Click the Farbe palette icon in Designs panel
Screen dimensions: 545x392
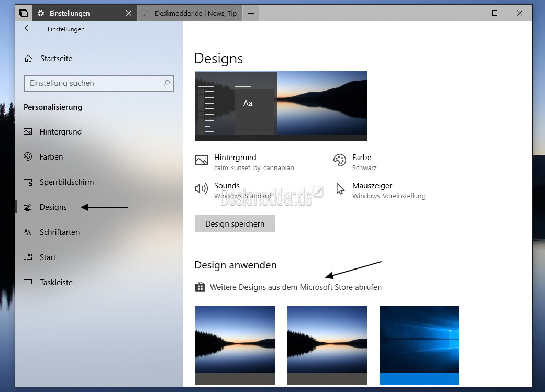pyautogui.click(x=340, y=160)
